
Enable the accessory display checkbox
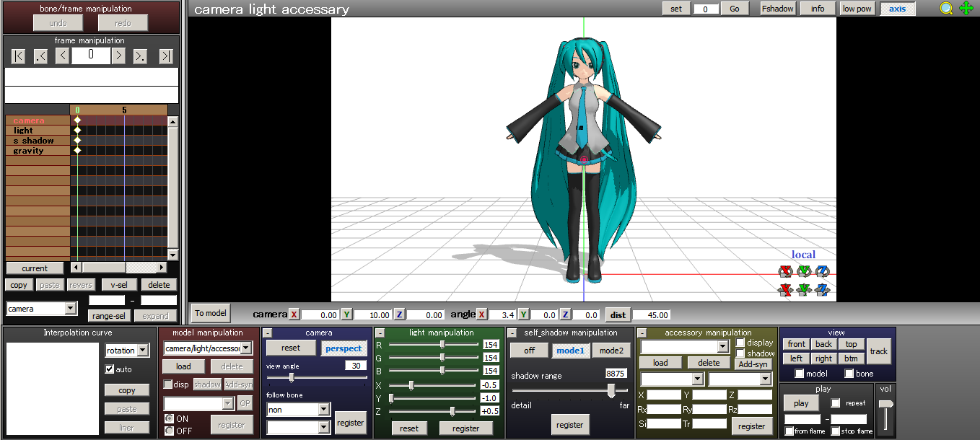pos(740,343)
